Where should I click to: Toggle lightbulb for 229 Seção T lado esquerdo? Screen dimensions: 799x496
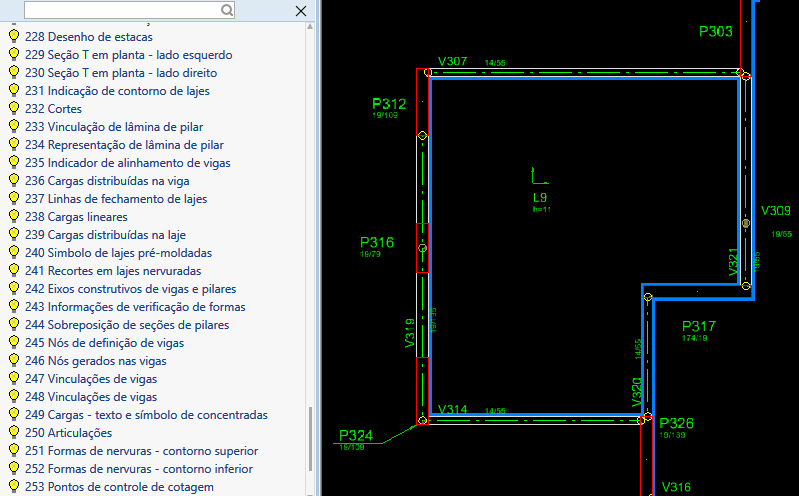14,55
